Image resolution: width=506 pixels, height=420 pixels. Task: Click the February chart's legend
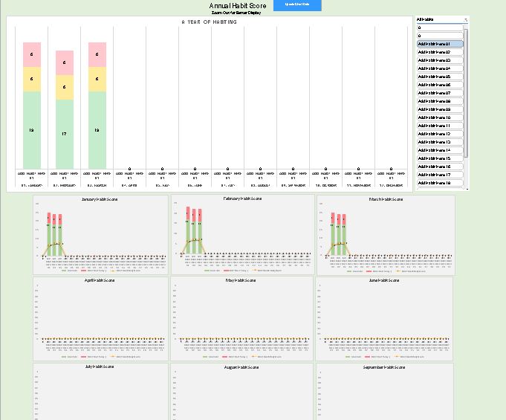click(243, 271)
